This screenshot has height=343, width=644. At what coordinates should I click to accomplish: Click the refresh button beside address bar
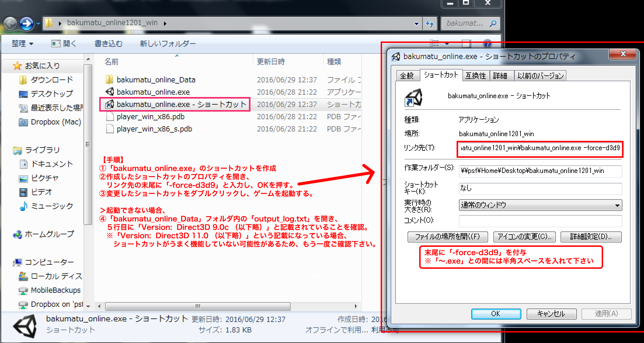tap(430, 23)
